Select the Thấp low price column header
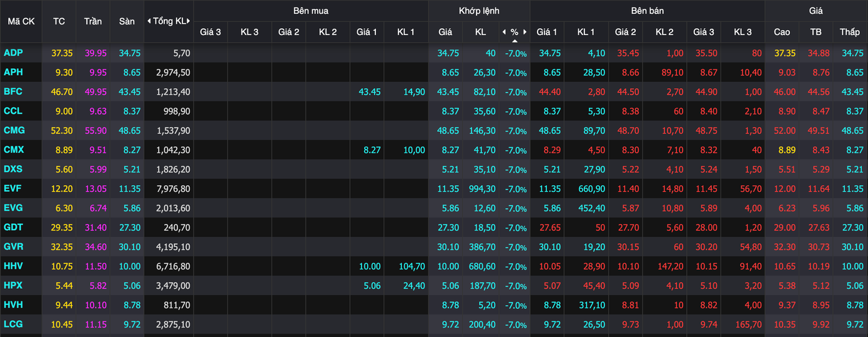The width and height of the screenshot is (868, 337). (849, 32)
